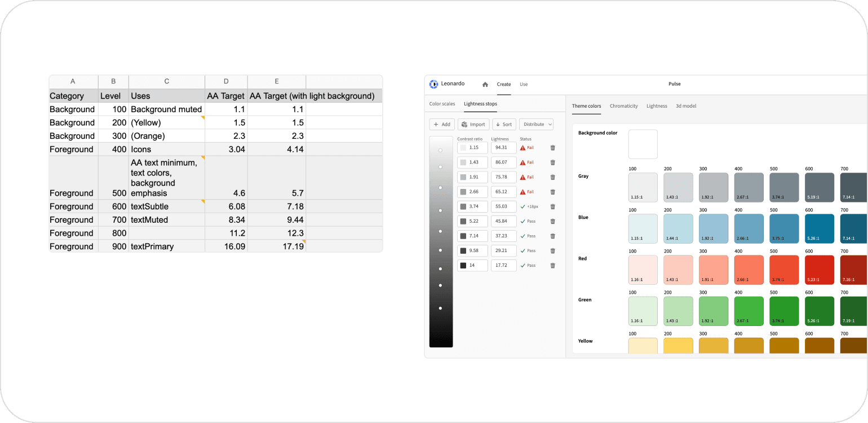Viewport: 868px width, 423px height.
Task: Click the 'Background muted' cell
Action: [x=167, y=109]
